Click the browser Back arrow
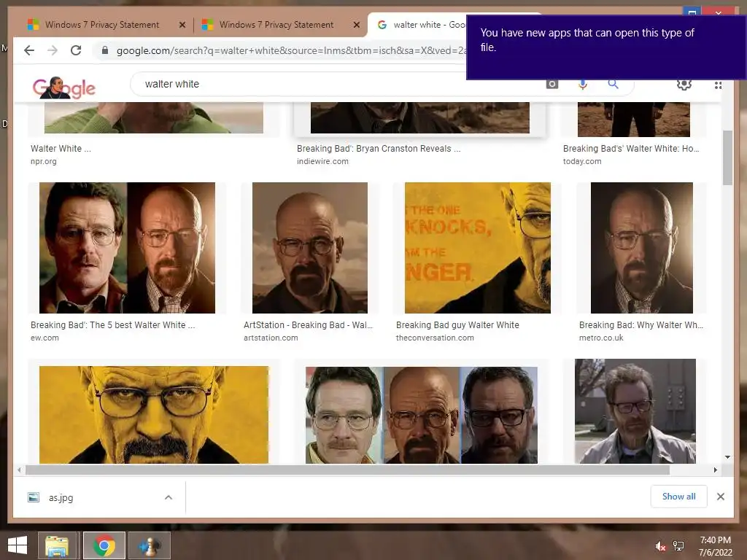Screen dimensions: 747x560 pyautogui.click(x=29, y=50)
